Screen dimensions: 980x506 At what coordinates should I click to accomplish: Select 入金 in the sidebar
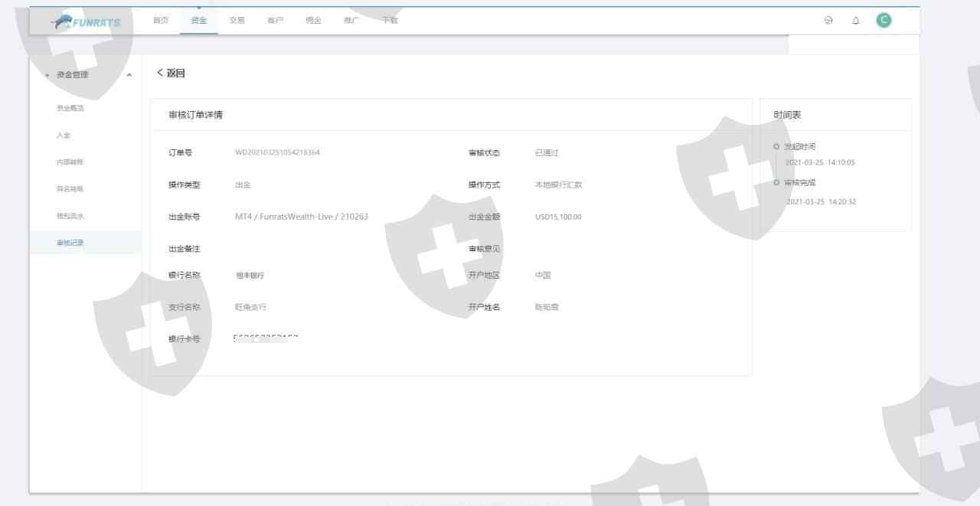[x=64, y=135]
